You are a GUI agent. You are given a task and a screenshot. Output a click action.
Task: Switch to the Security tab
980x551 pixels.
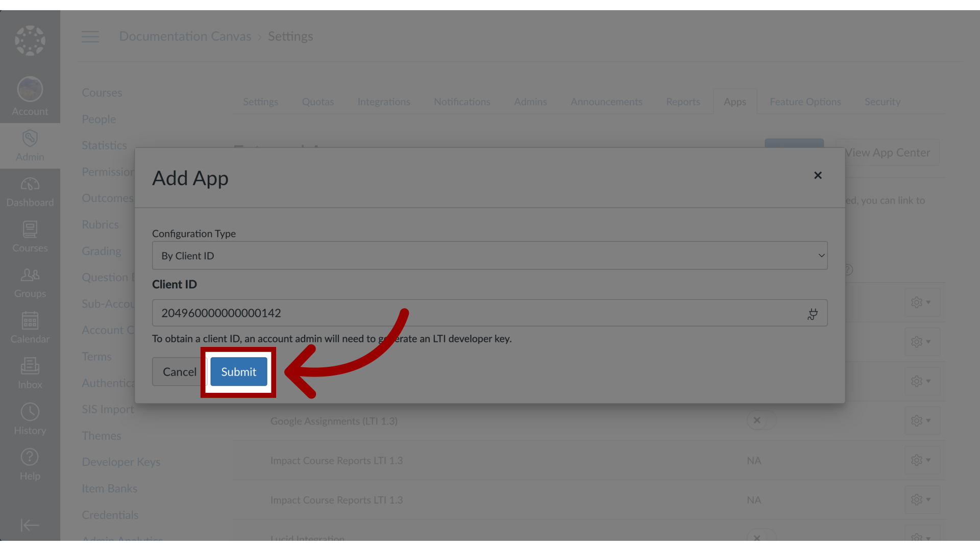(883, 101)
